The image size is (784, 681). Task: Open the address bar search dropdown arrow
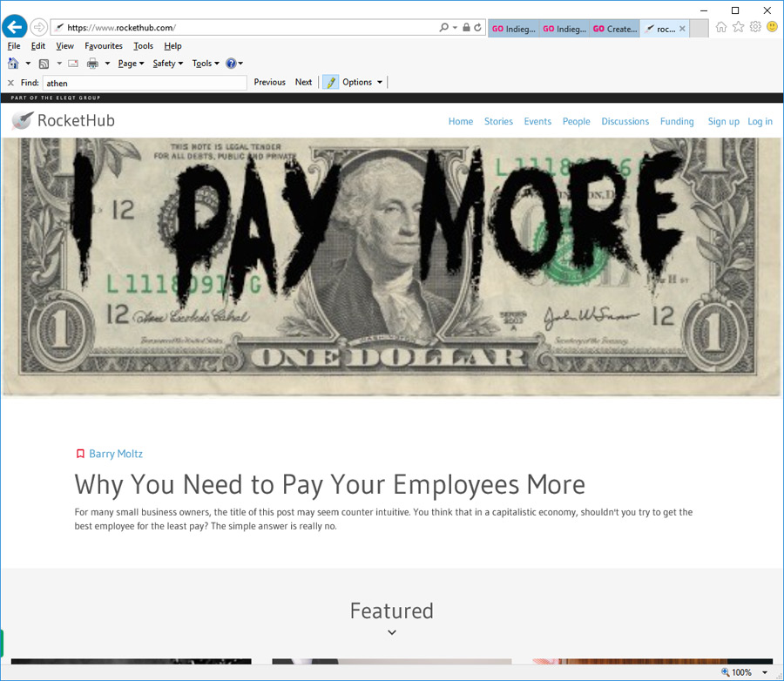[455, 28]
